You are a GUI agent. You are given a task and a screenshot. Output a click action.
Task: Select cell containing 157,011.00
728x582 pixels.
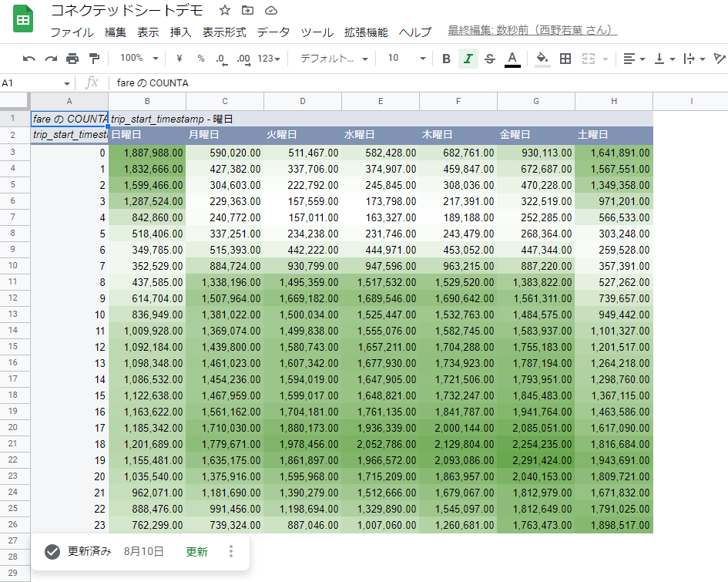(x=303, y=217)
